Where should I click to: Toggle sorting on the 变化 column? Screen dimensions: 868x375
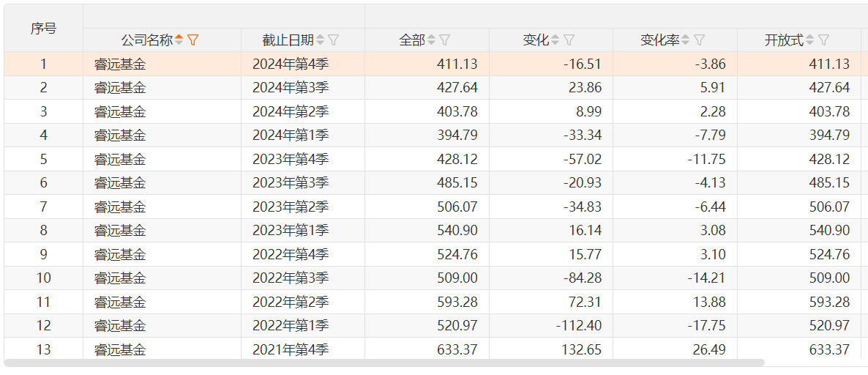555,40
